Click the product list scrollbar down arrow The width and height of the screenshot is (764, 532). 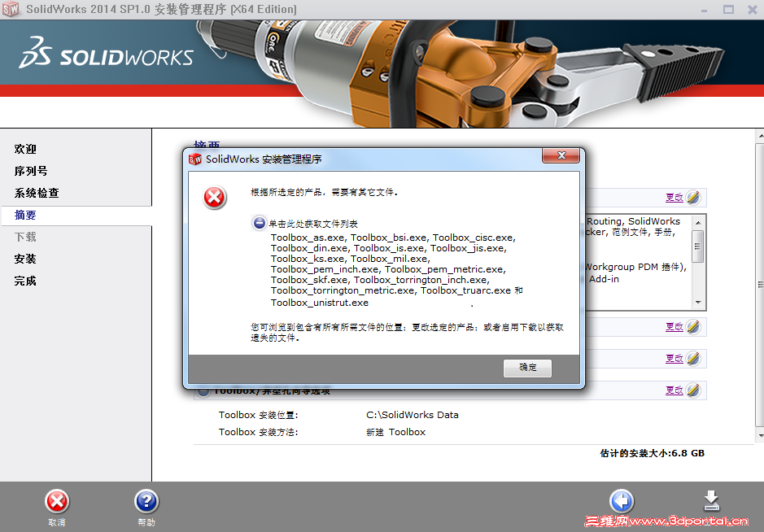(698, 303)
